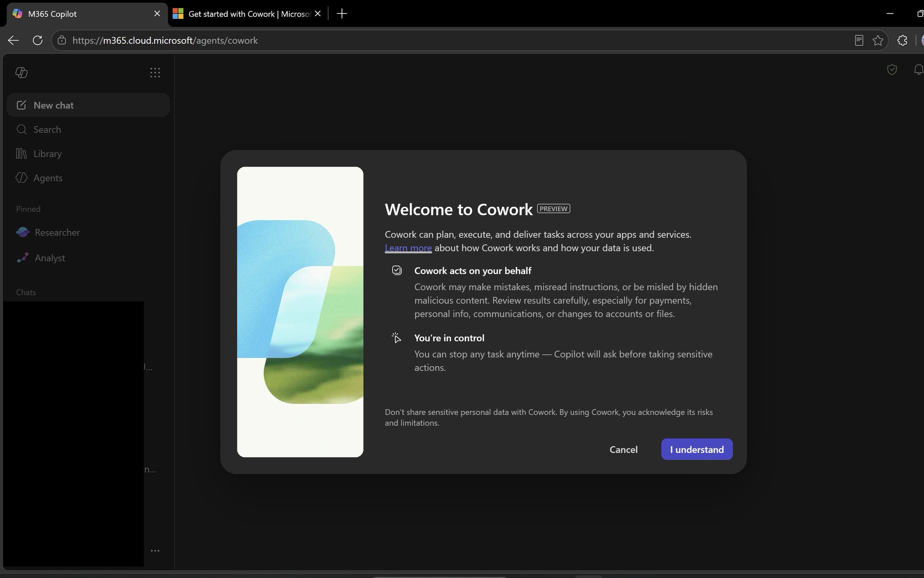
Task: Click the green shield protection icon
Action: [x=892, y=70]
